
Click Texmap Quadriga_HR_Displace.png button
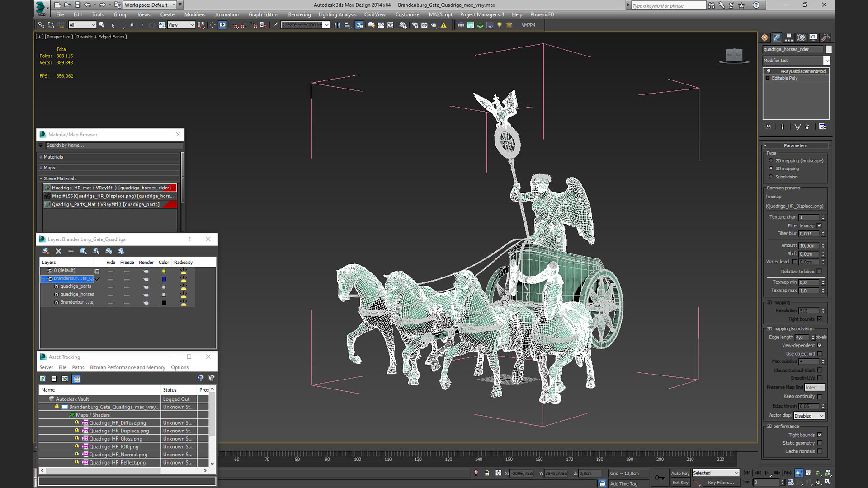click(795, 206)
